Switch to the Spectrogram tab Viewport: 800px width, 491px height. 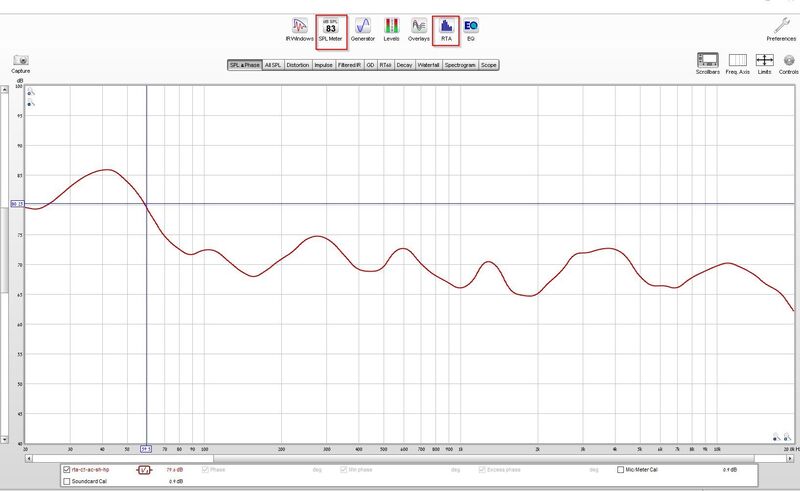tap(460, 65)
